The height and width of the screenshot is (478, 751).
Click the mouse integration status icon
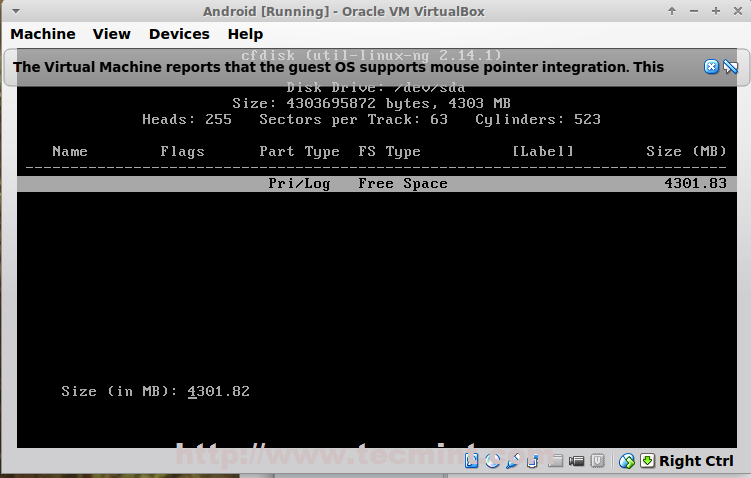[x=627, y=461]
